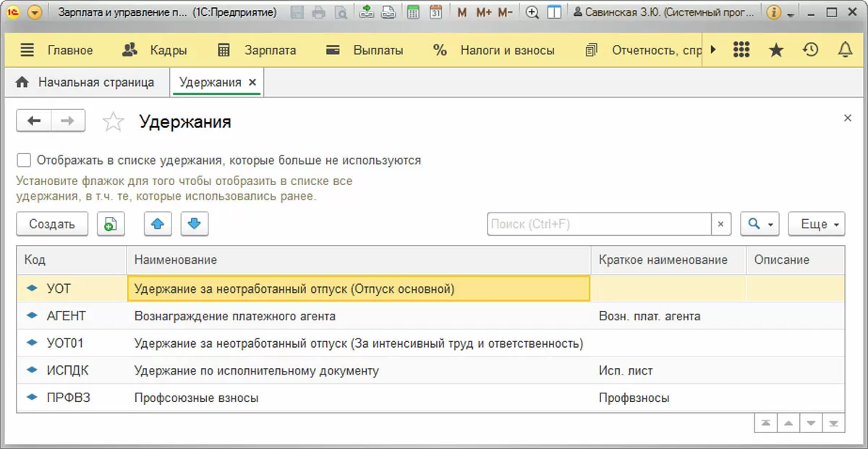Image resolution: width=868 pixels, height=449 pixels.
Task: Move item up with blue up arrow
Action: coord(158,224)
